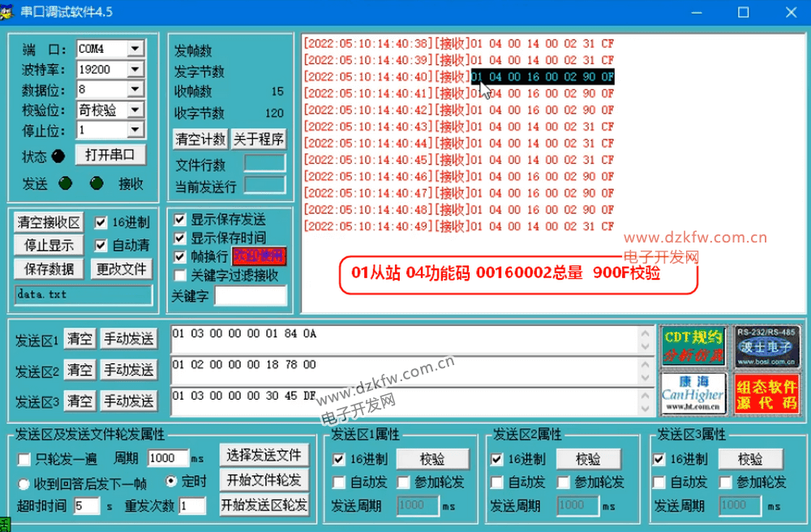This screenshot has height=532, width=811.
Task: Click the 波士电子 RS-232/RS-485 logo
Action: click(x=766, y=345)
